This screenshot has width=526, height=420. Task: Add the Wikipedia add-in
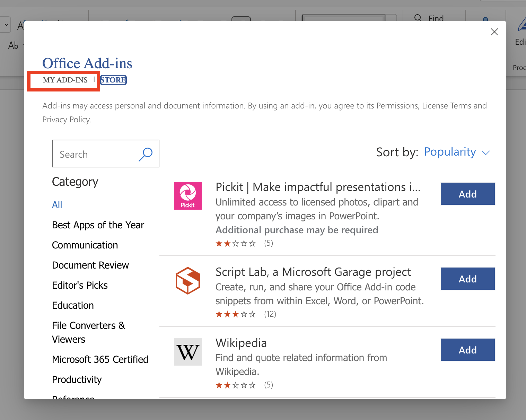pyautogui.click(x=468, y=350)
